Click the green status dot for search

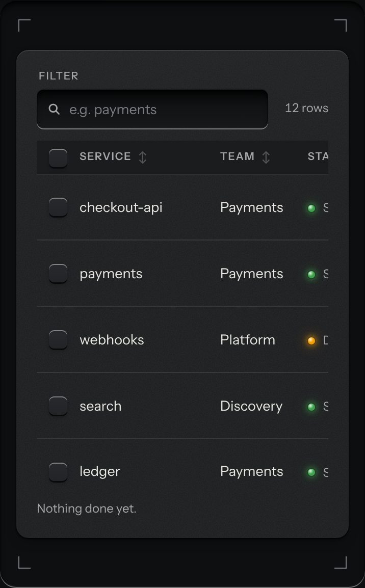311,407
